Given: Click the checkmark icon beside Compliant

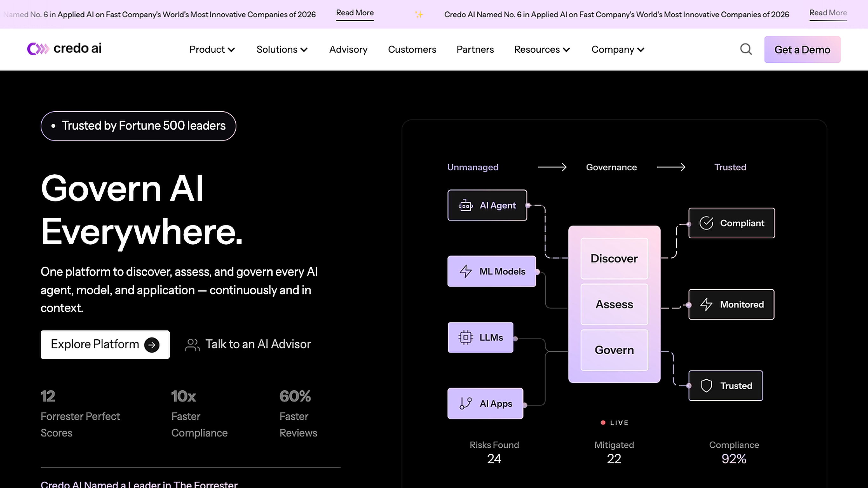Looking at the screenshot, I should point(706,223).
